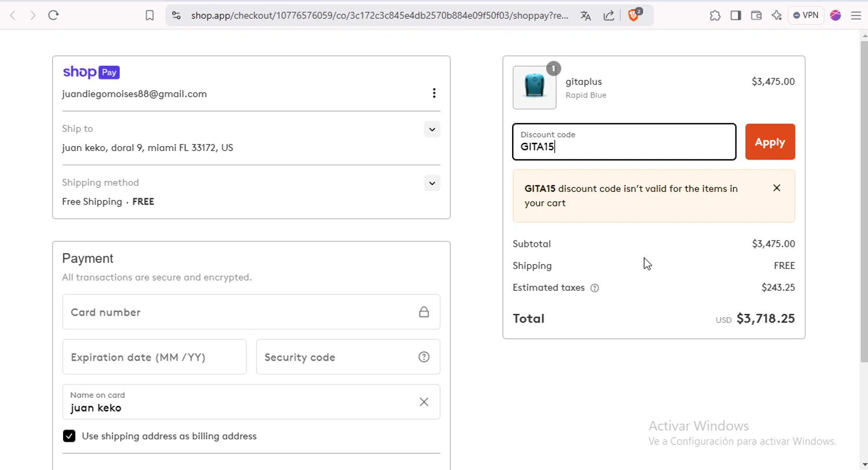
Task: Expand the Shipping method section
Action: [432, 183]
